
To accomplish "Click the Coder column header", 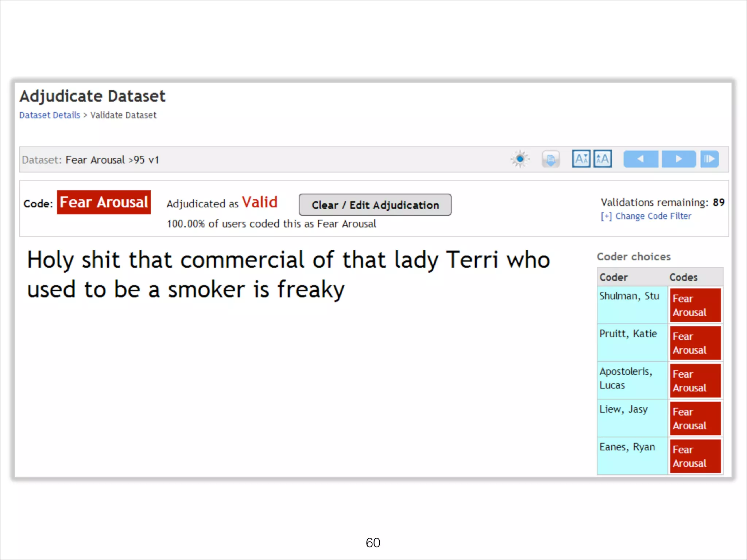I will 614,277.
